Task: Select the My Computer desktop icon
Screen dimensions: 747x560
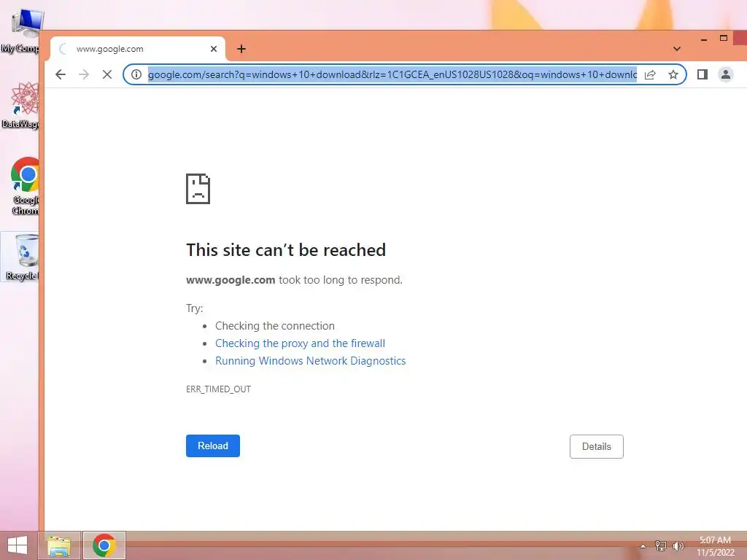Action: 21,31
